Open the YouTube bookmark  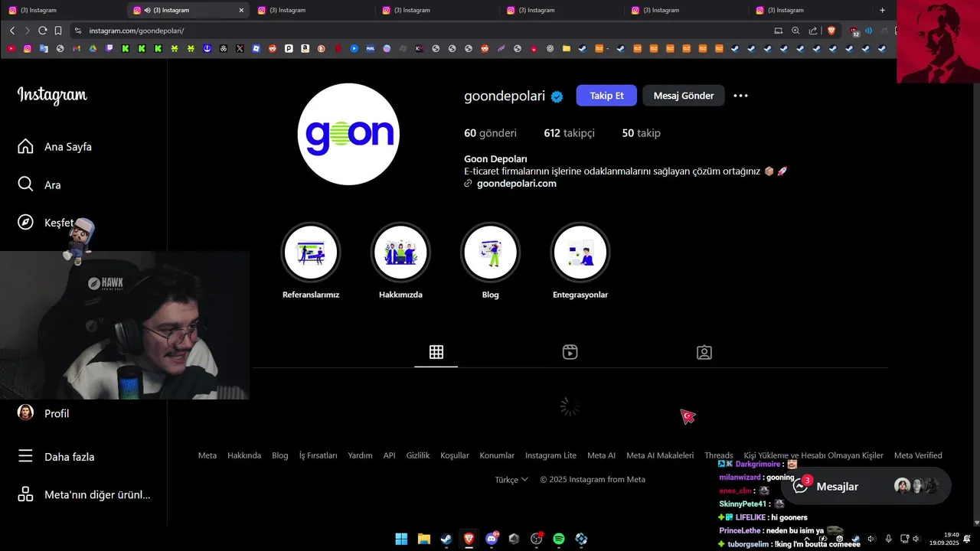pos(11,48)
